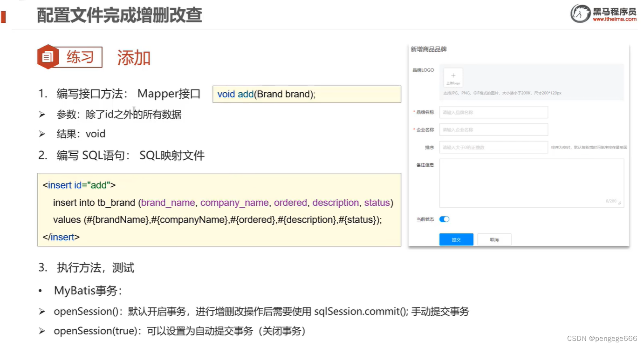Open the www.itheima.com link
644x347 pixels.
616,20
